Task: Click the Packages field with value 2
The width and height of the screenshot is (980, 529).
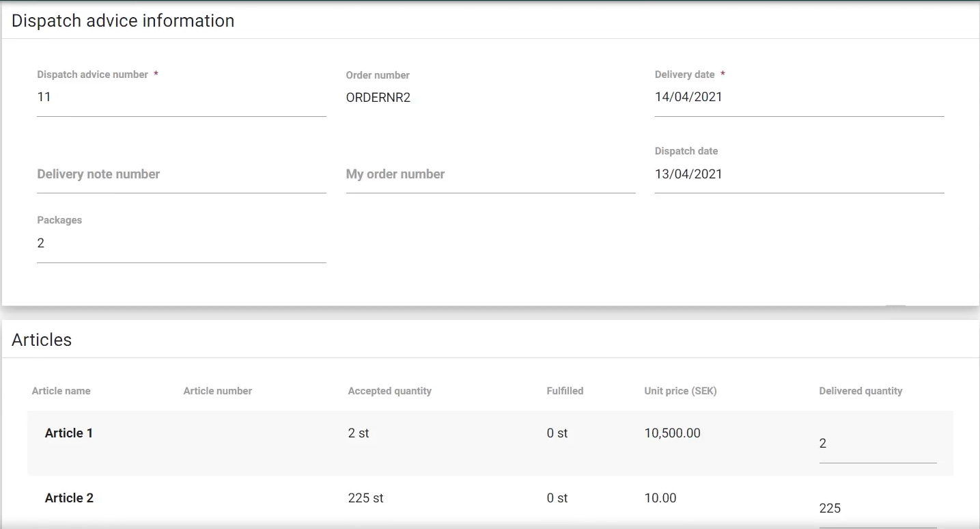Action: 181,243
